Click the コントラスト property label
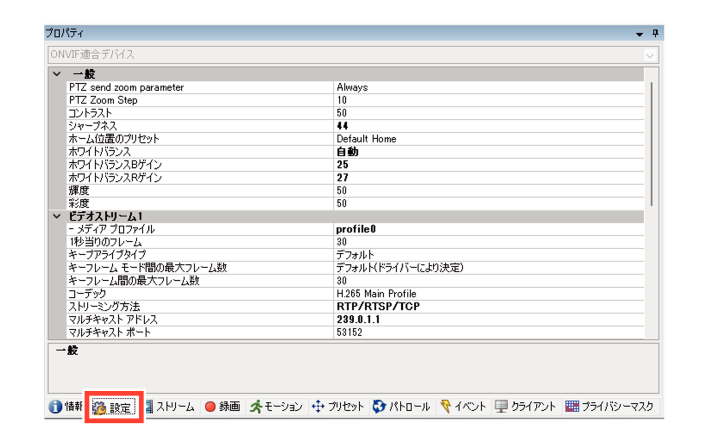Screen dimensions: 708x443 point(90,113)
